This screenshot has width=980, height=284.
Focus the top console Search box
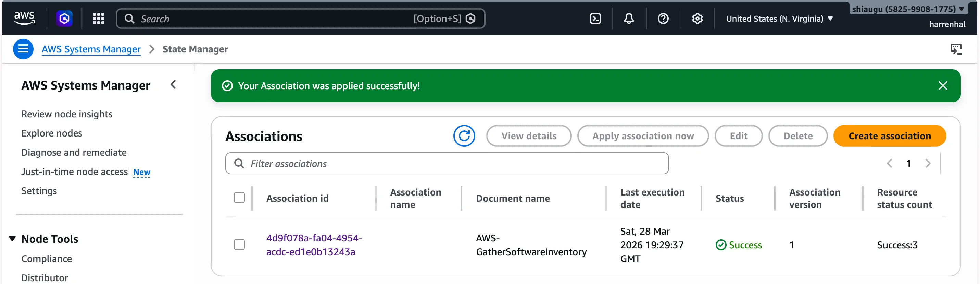click(x=301, y=19)
